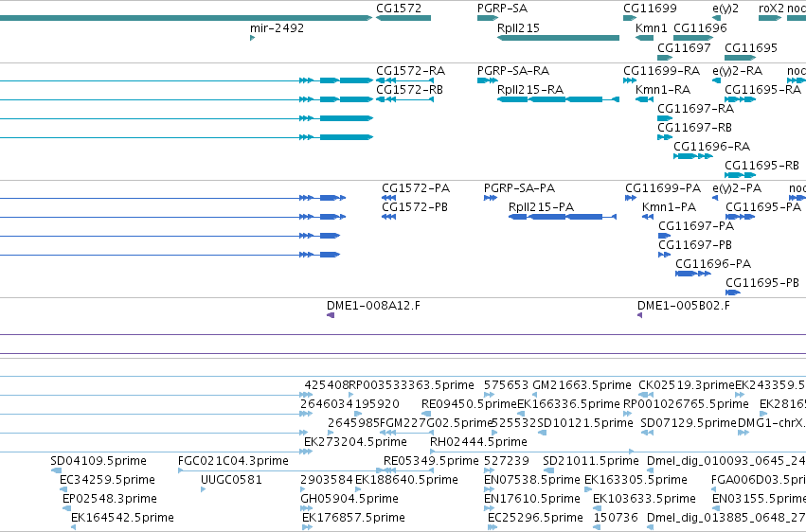Click EST label 150736

pos(616,518)
